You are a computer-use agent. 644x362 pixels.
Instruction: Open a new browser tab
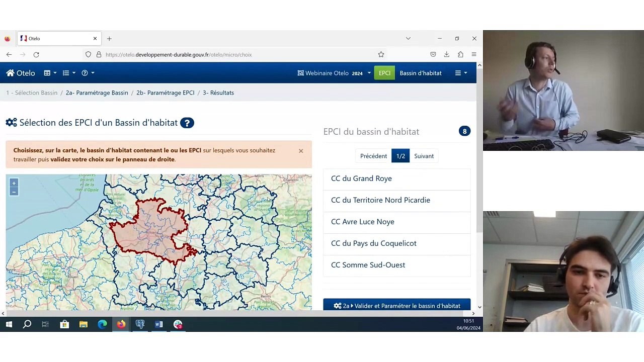[x=109, y=38]
